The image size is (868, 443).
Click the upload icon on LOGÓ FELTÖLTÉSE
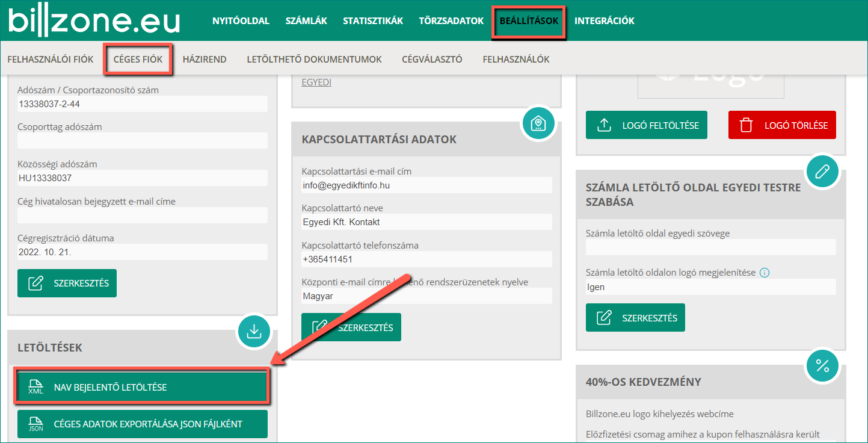coord(603,125)
